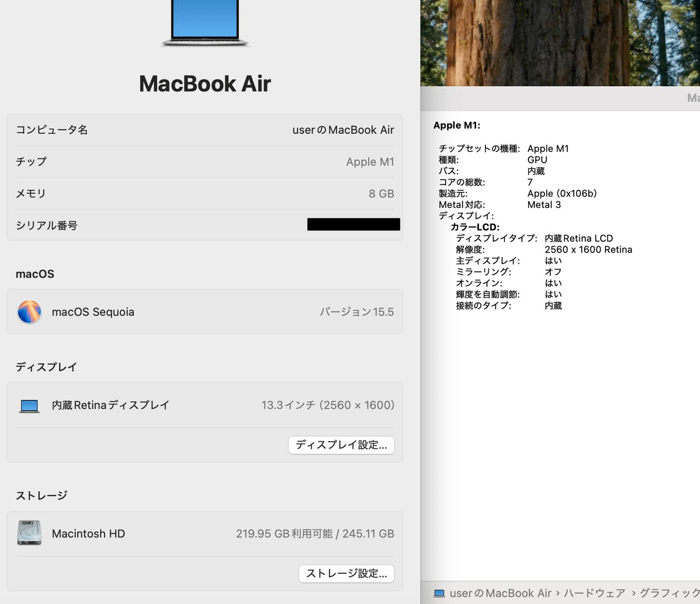Select the Apple M1 heading in System Information
Image resolution: width=700 pixels, height=604 pixels.
click(x=456, y=125)
